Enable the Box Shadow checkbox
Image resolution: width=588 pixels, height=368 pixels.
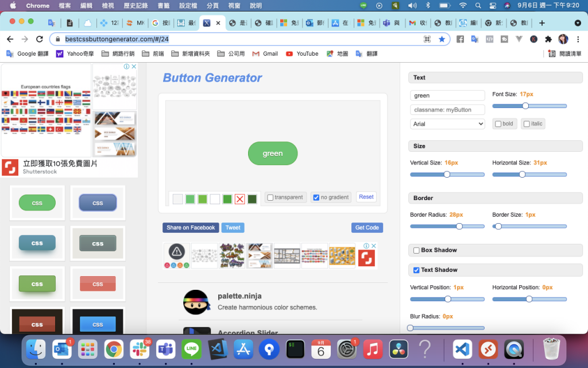416,251
